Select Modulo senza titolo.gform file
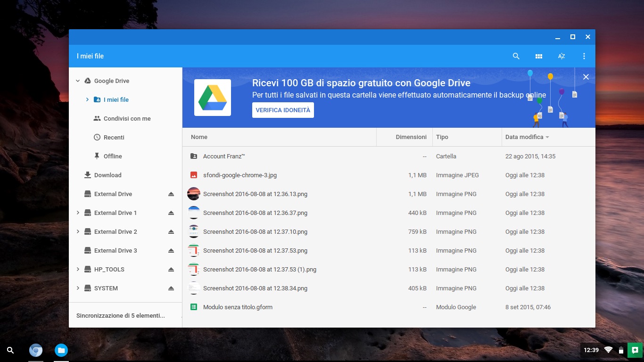The height and width of the screenshot is (362, 644). [x=238, y=307]
